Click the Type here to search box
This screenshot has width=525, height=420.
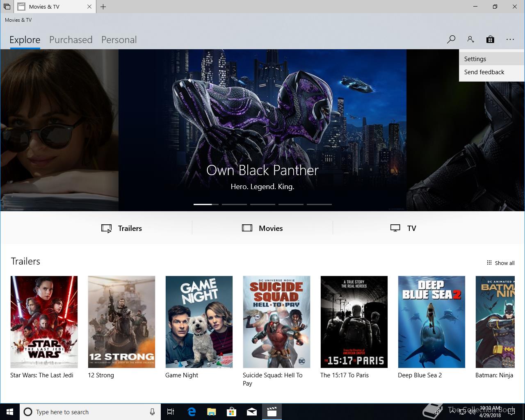[89, 412]
